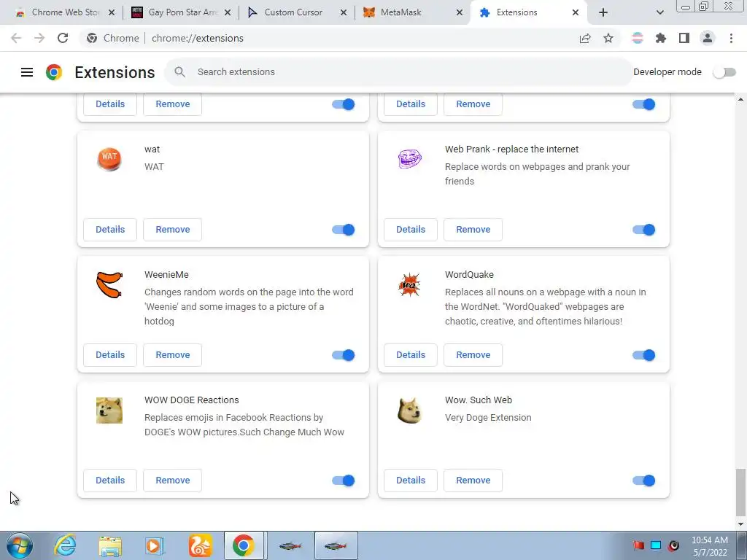Open a new tab with the plus button
The height and width of the screenshot is (560, 747).
pyautogui.click(x=603, y=12)
